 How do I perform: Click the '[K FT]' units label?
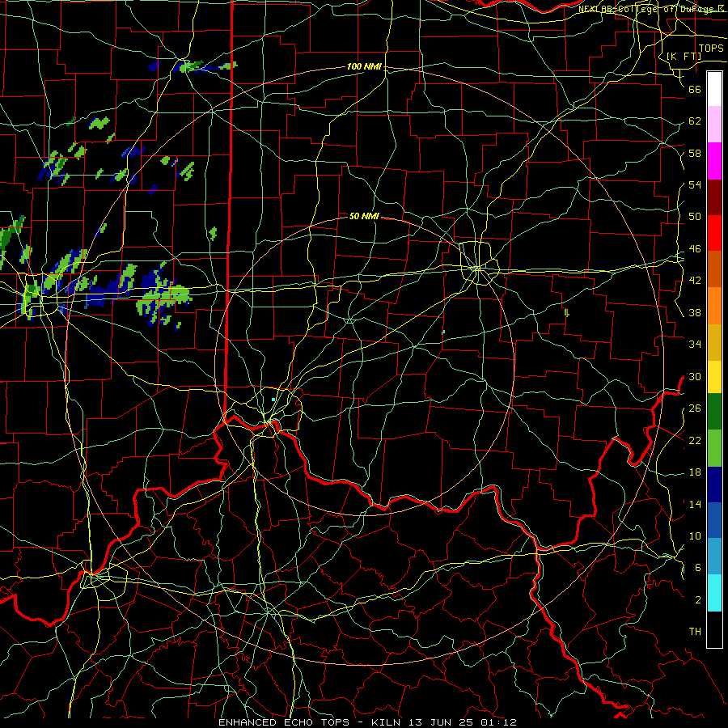pos(684,57)
